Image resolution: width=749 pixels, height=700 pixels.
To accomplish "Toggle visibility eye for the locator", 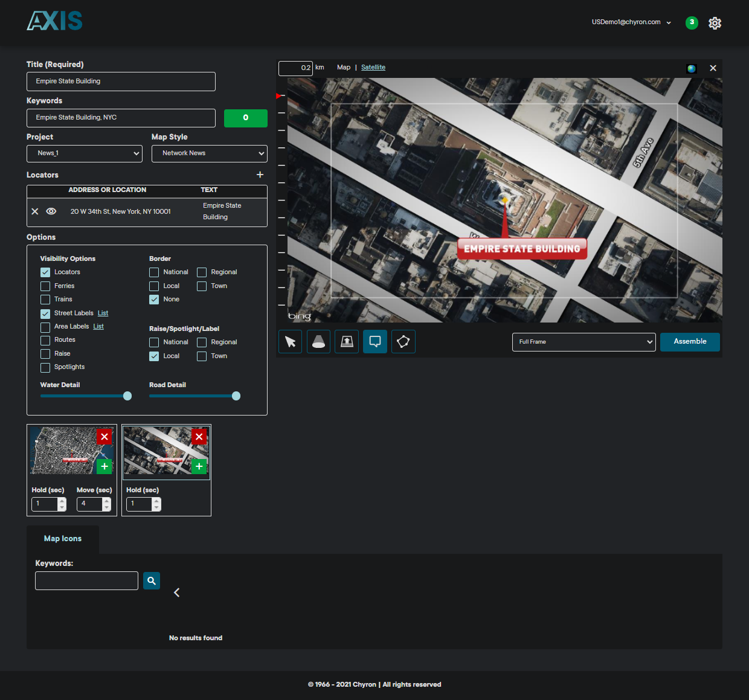I will click(x=51, y=211).
